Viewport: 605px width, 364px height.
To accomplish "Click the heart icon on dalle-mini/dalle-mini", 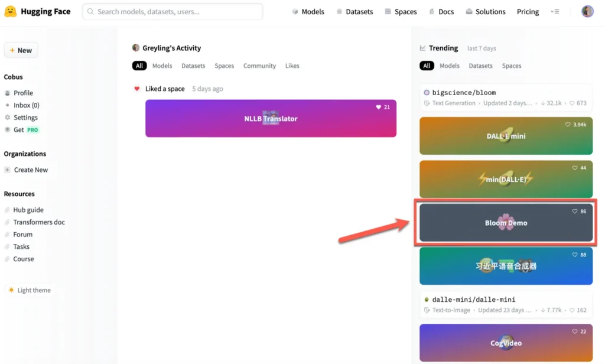I will 572,310.
